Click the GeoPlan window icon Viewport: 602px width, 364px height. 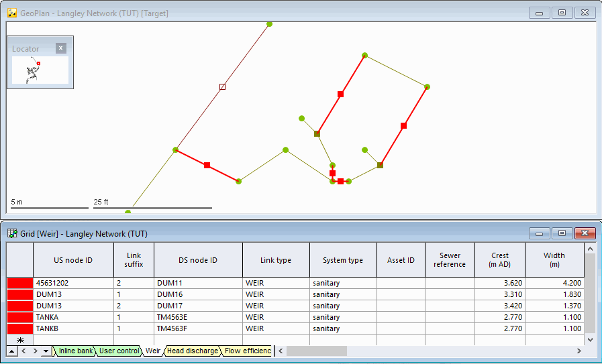[x=12, y=13]
